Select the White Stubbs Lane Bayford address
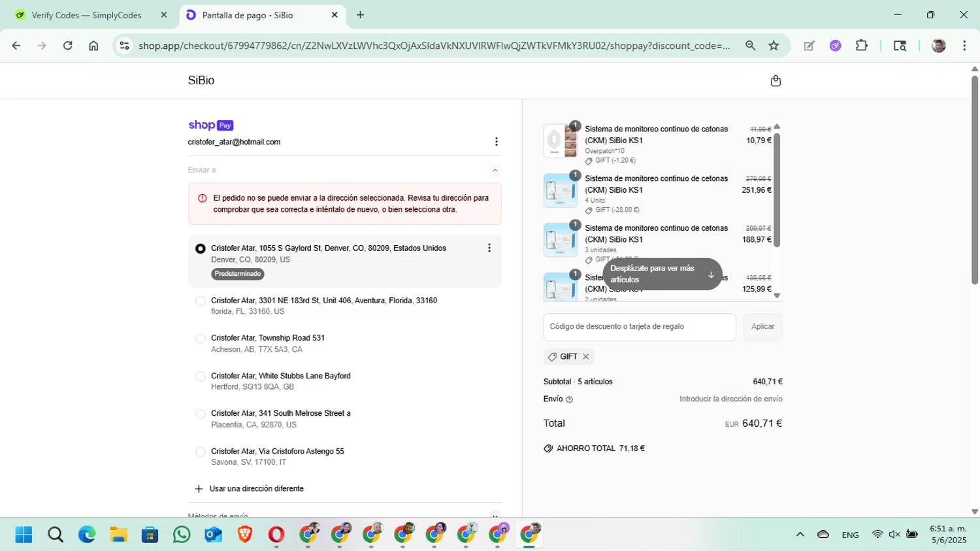The height and width of the screenshot is (551, 980). pyautogui.click(x=201, y=376)
